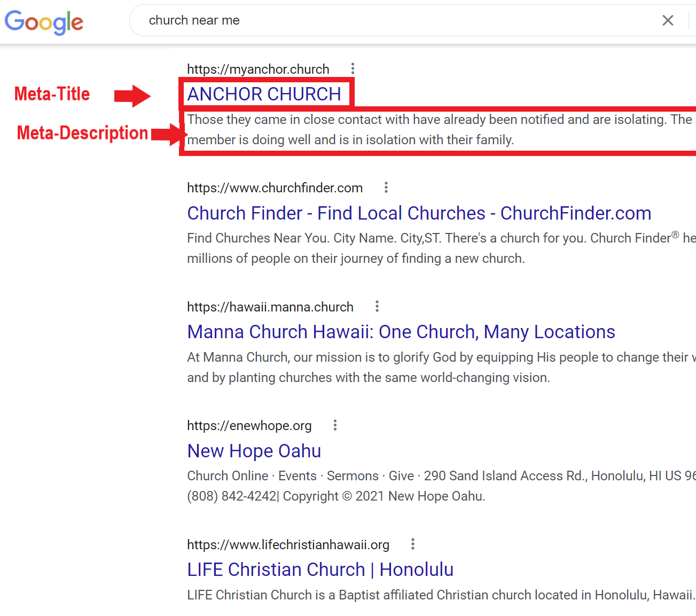Click the snippet line 'millions of people on their journey'
The width and height of the screenshot is (696, 616).
[x=356, y=259]
